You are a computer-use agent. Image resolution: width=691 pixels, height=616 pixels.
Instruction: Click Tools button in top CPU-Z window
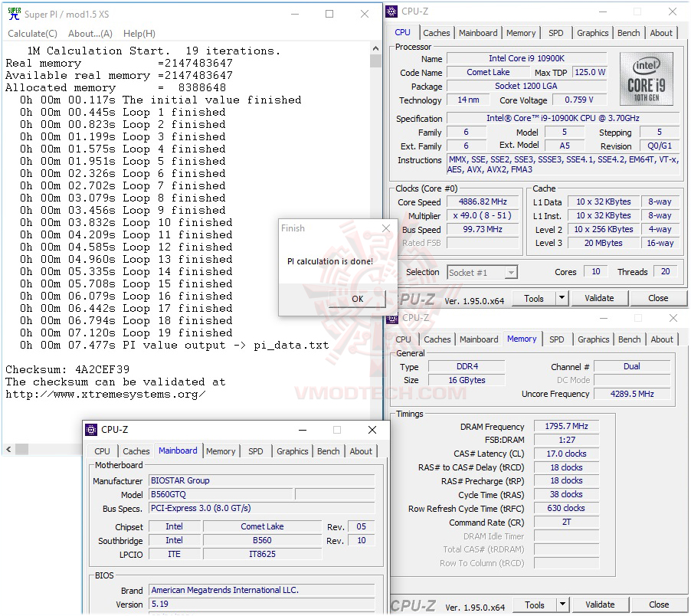coord(534,299)
